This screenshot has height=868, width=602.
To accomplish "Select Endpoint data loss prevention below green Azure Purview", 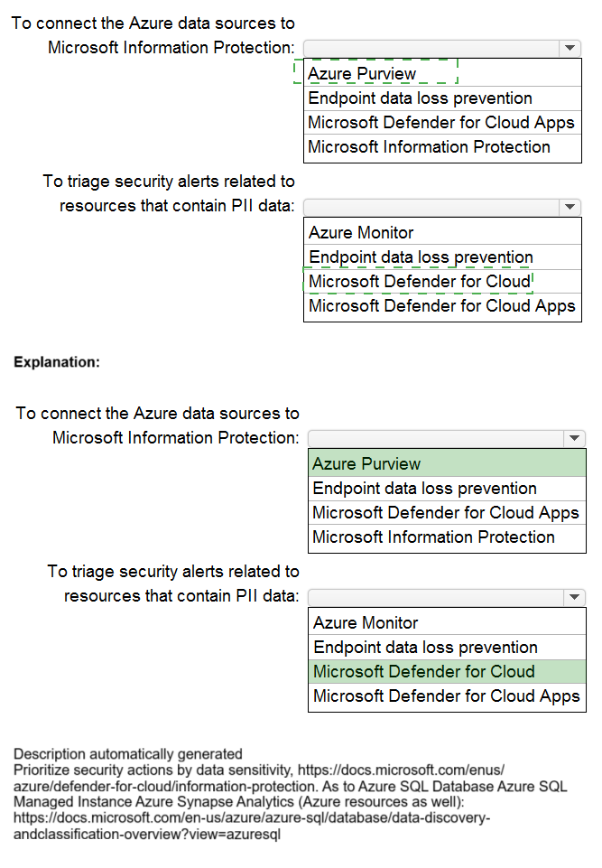I will 424,489.
